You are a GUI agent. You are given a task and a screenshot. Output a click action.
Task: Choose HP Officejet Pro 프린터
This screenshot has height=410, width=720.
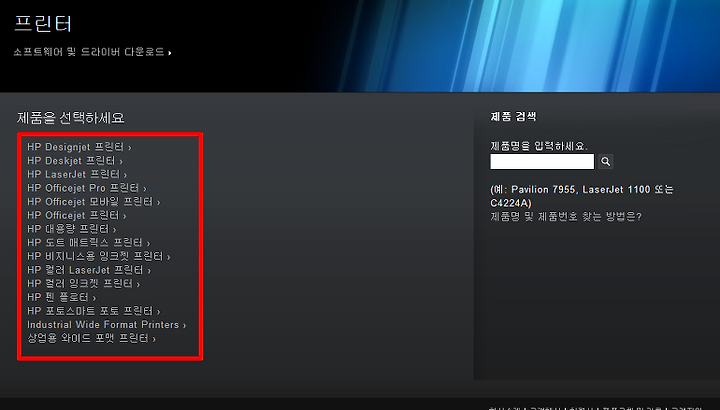click(x=87, y=188)
